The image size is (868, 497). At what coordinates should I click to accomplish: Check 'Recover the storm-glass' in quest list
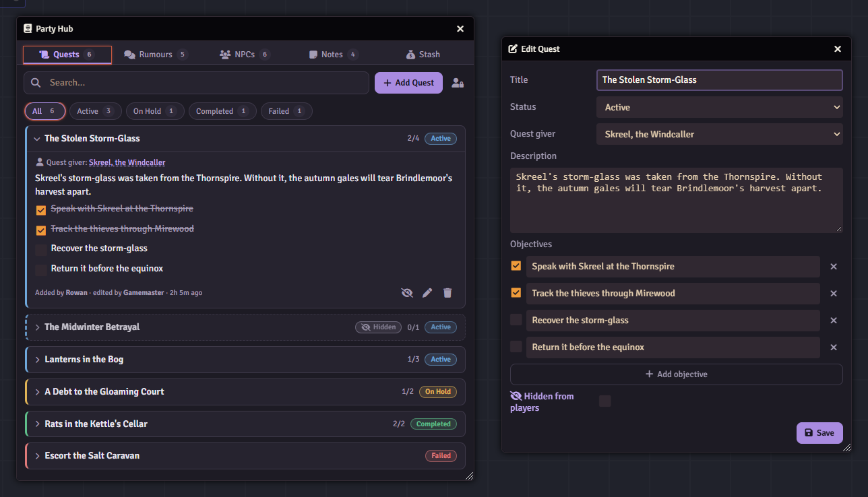pyautogui.click(x=41, y=250)
